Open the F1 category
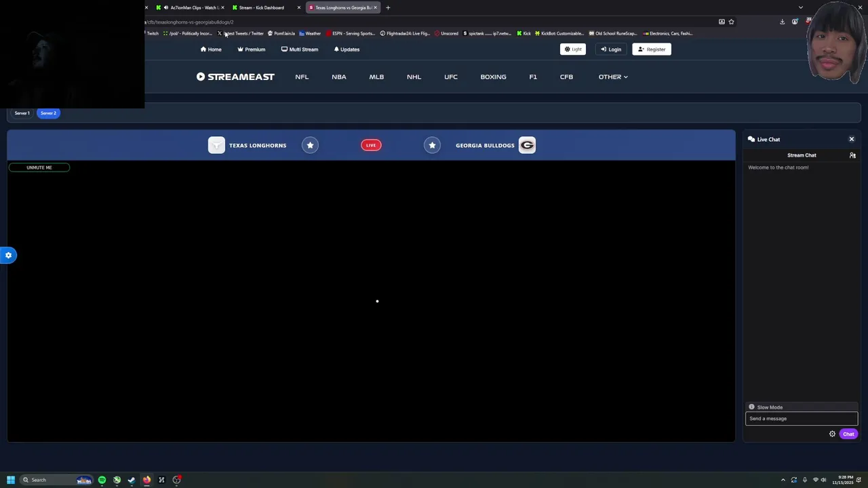Screen dimensions: 868x488 tap(533, 77)
